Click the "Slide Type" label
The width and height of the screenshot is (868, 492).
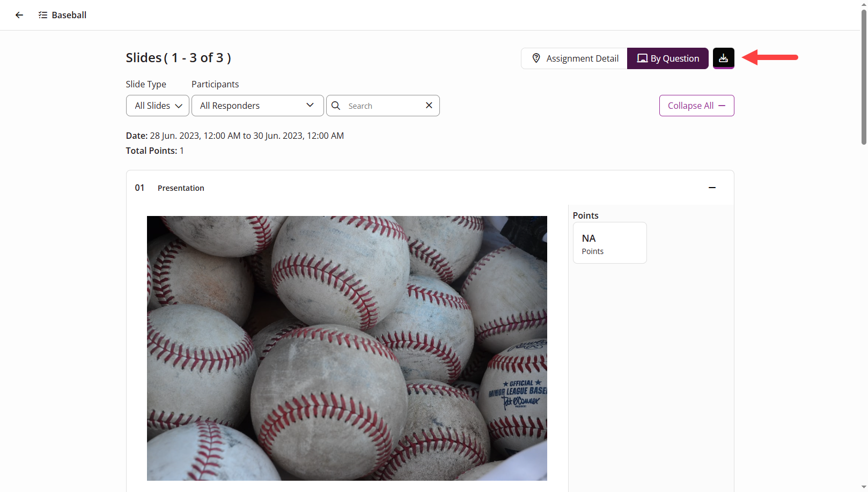[146, 84]
